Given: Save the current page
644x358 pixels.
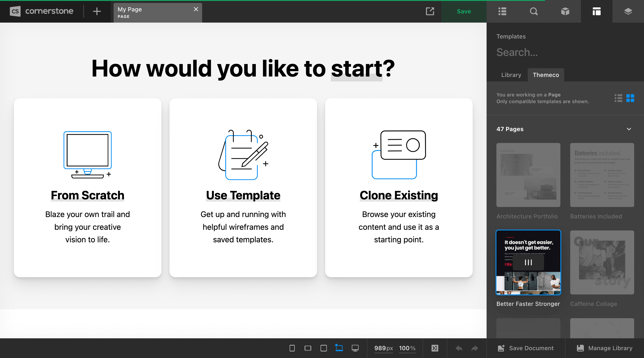Looking at the screenshot, I should [x=464, y=11].
